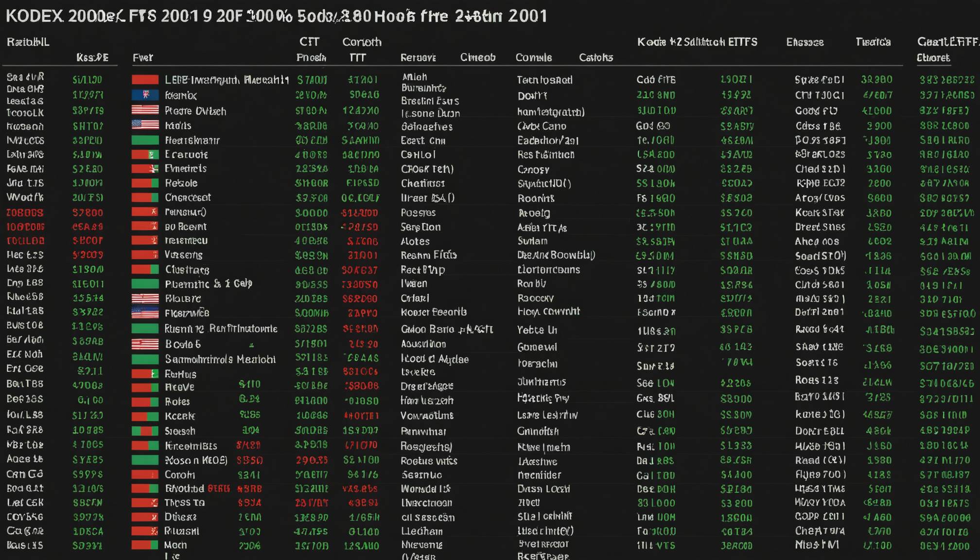The height and width of the screenshot is (560, 980).
Task: Click the "Posgres" cell
Action: pyautogui.click(x=418, y=213)
